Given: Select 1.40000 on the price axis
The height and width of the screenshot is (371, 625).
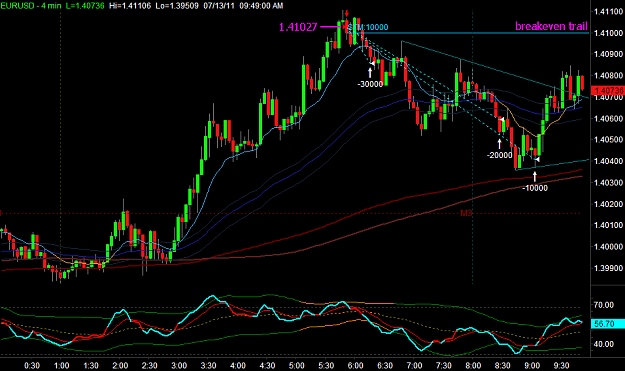Looking at the screenshot, I should click(608, 247).
